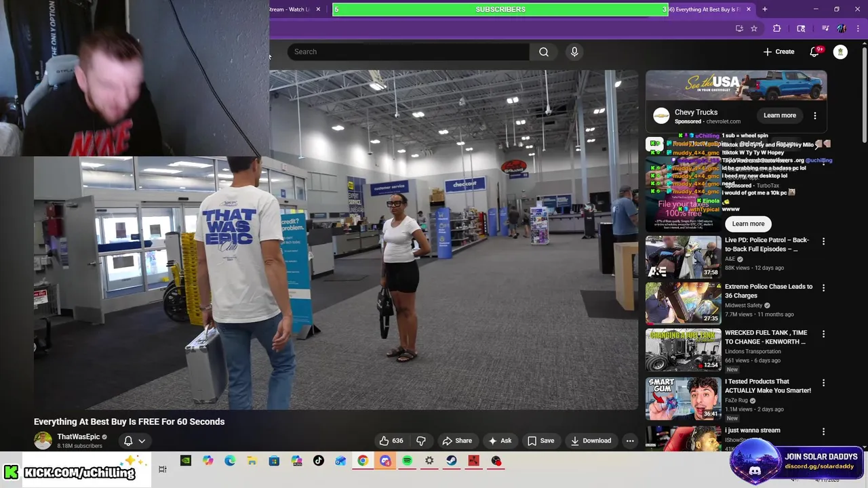The height and width of the screenshot is (488, 868).
Task: Click inside the YouTube search field
Action: (x=408, y=52)
